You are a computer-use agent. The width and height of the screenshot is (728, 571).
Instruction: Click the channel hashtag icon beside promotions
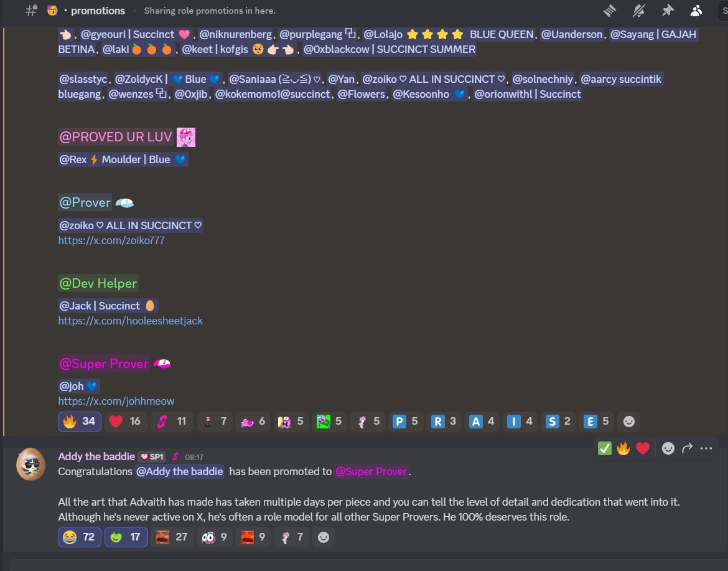pyautogui.click(x=31, y=11)
